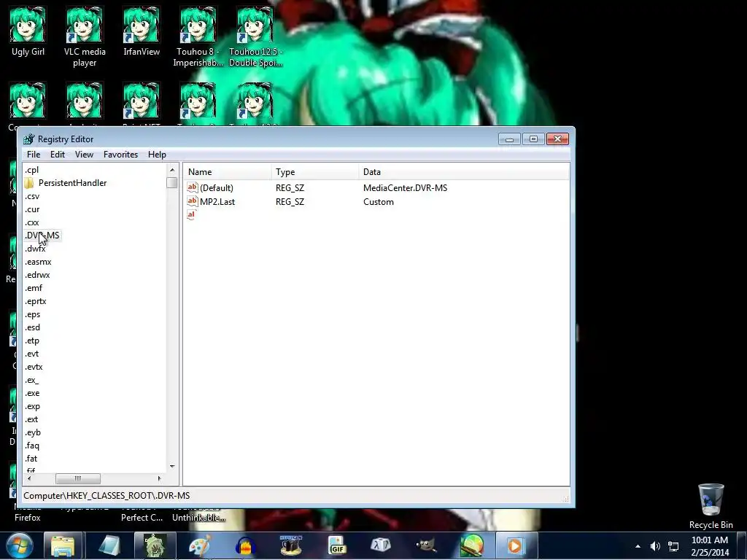Click the PersistentHandler folder icon

point(29,183)
